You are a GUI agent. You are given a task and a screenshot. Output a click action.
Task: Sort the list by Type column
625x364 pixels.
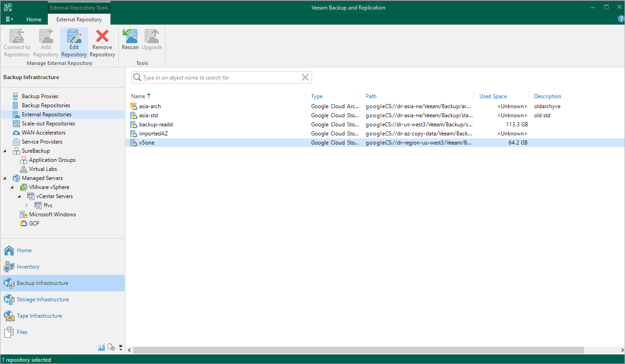317,96
